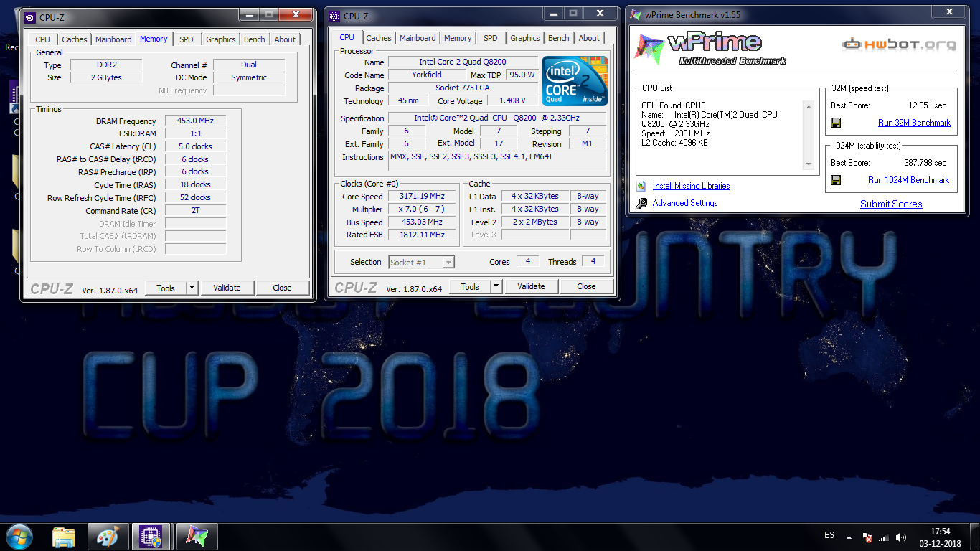The width and height of the screenshot is (980, 551).
Task: Click the save icon under 32M Best Score
Action: pyautogui.click(x=836, y=123)
